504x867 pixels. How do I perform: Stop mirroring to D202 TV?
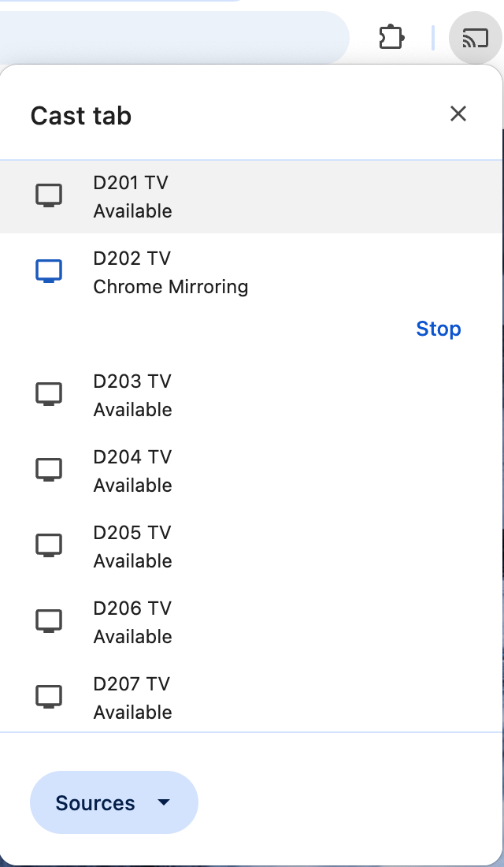[x=438, y=329]
